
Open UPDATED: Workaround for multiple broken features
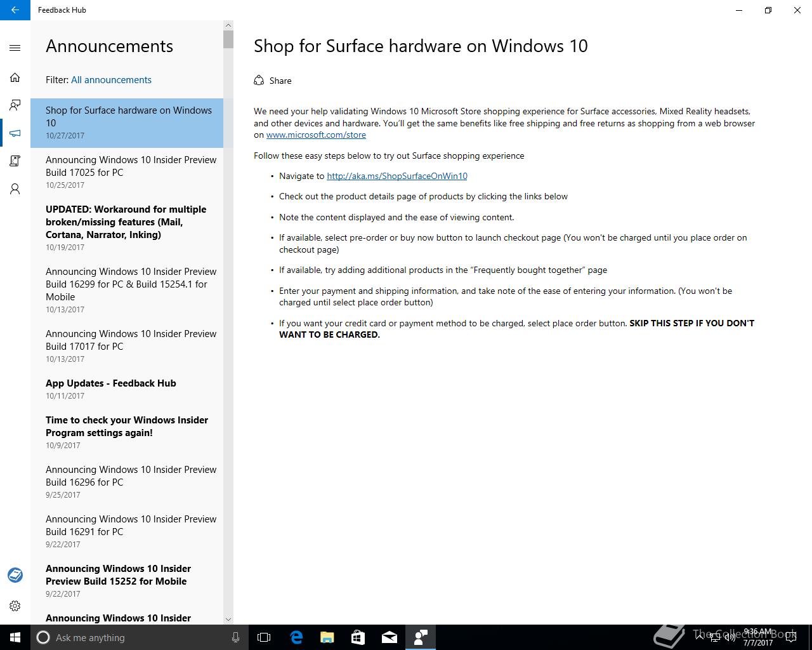[127, 229]
